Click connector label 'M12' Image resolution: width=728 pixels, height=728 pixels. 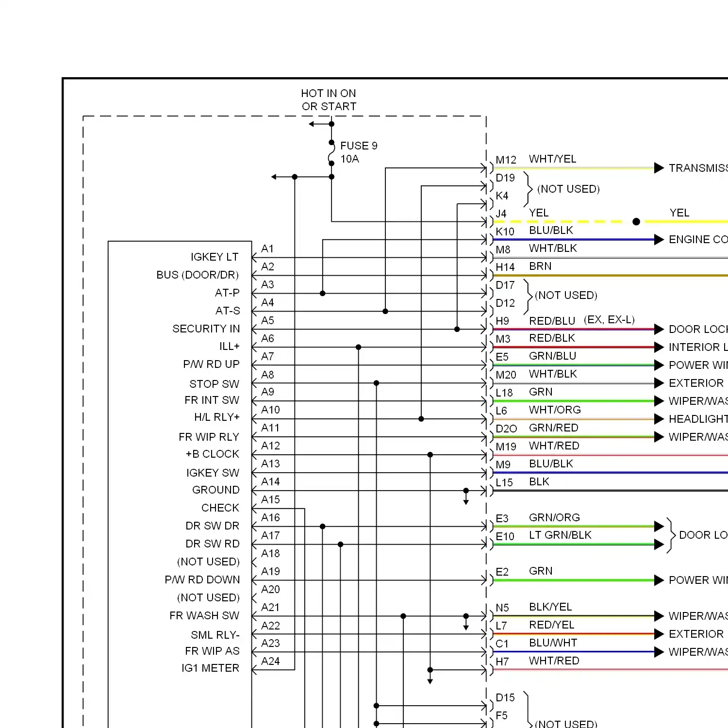[x=506, y=160]
